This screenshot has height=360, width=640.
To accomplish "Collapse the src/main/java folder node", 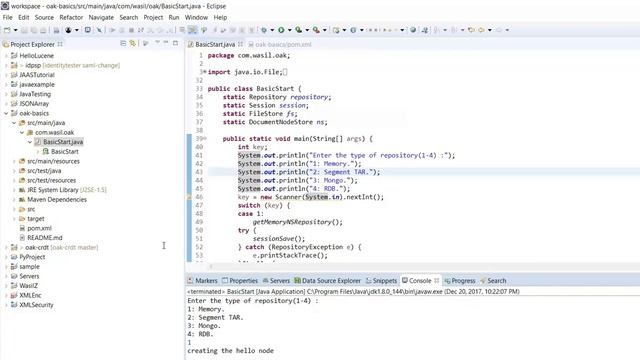I will [x=14, y=123].
